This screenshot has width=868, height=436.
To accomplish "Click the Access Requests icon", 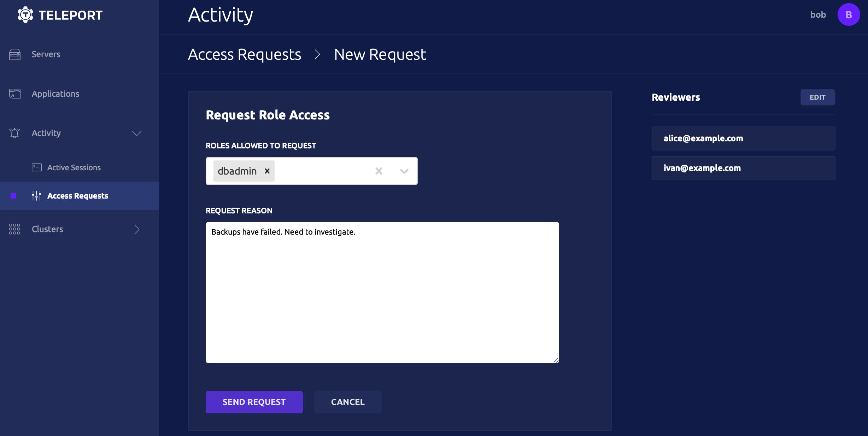I will (36, 195).
